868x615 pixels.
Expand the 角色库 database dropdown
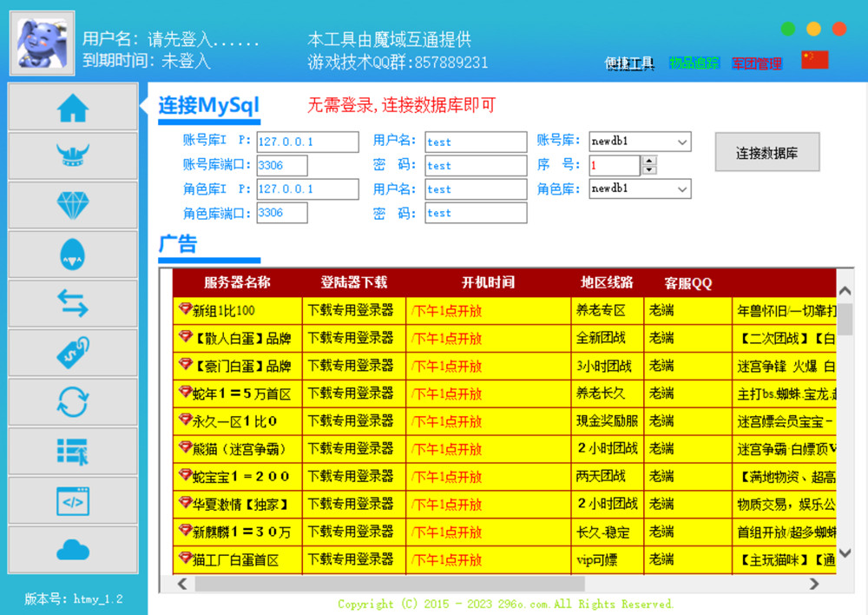[x=681, y=188]
